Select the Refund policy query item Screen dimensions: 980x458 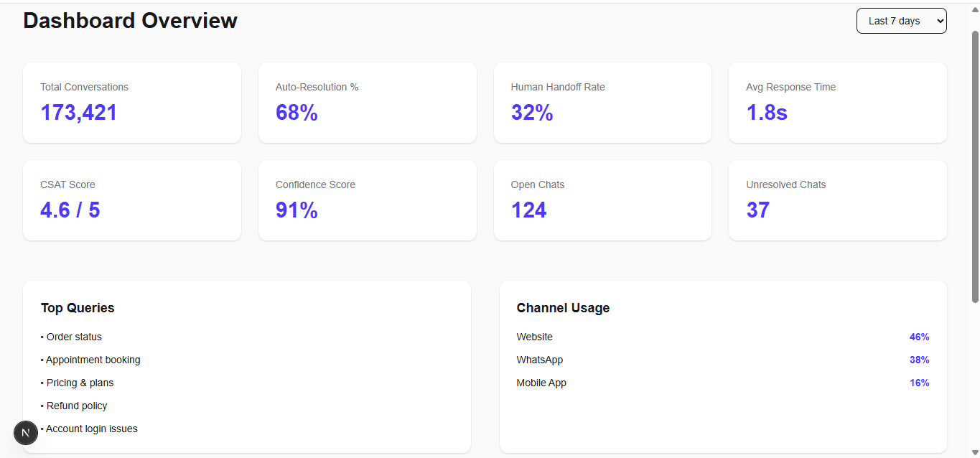coord(77,406)
